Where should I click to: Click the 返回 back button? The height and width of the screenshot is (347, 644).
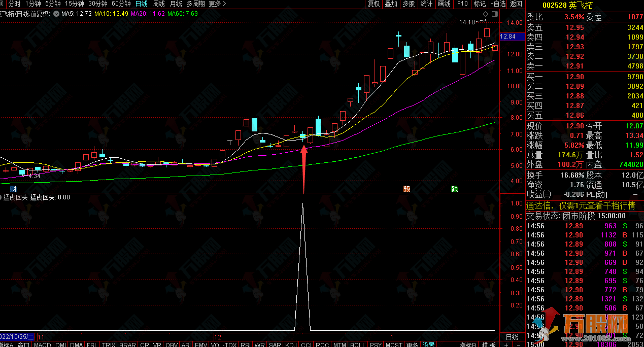click(516, 4)
